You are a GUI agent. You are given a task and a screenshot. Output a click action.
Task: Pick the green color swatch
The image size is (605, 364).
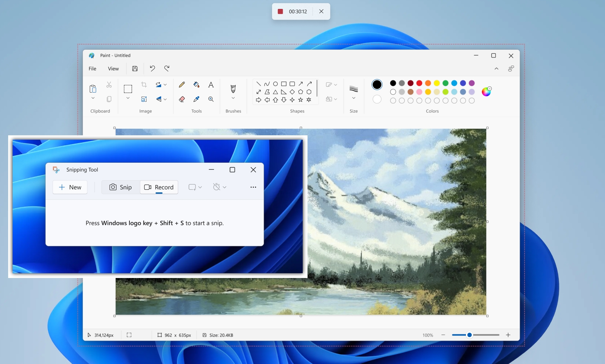445,83
